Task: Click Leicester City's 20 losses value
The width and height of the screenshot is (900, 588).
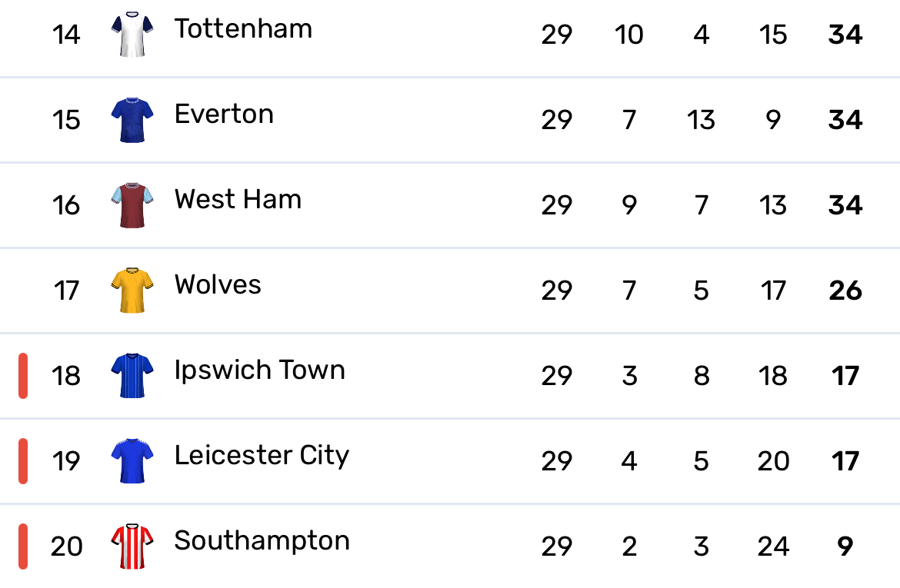Action: click(x=773, y=461)
